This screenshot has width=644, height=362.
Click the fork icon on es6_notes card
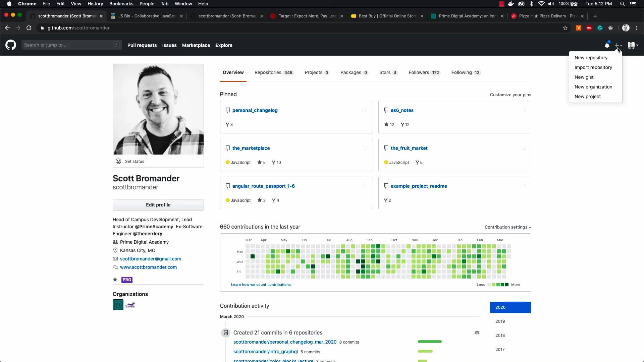(x=402, y=124)
